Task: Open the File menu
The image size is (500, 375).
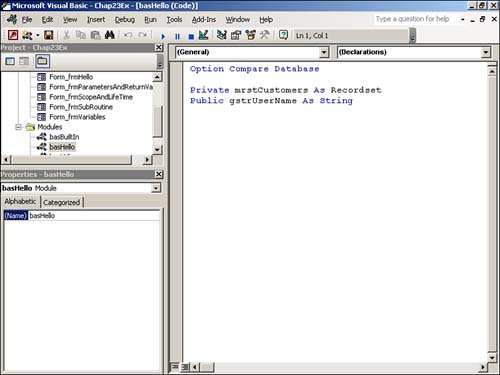Action: pos(27,20)
